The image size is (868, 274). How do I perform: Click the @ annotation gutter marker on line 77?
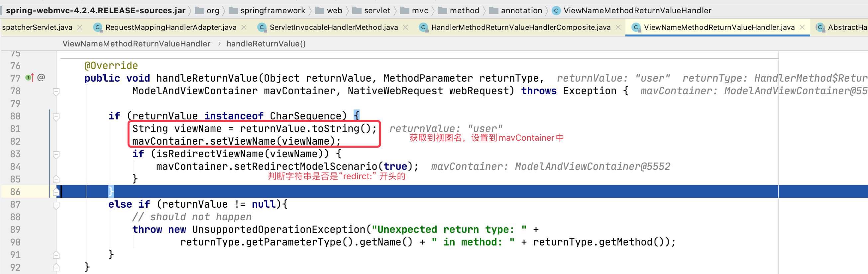click(x=41, y=78)
